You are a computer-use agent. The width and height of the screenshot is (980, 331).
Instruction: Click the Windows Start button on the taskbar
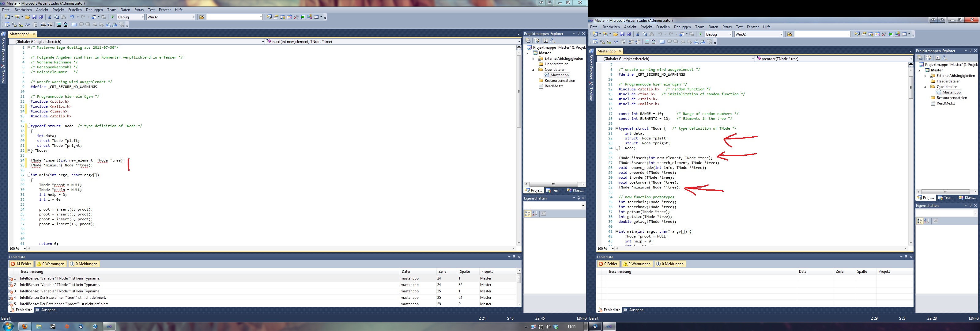coord(8,326)
